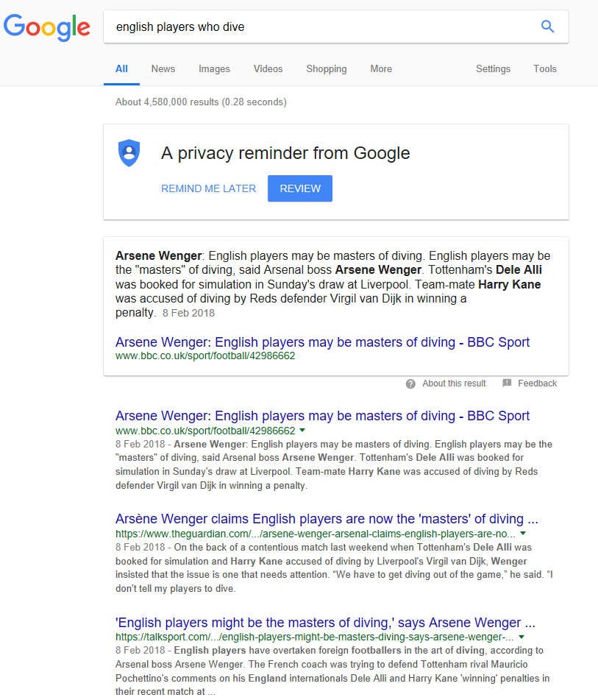Image resolution: width=598 pixels, height=700 pixels.
Task: Click the blue search magnifier icon
Action: click(547, 26)
